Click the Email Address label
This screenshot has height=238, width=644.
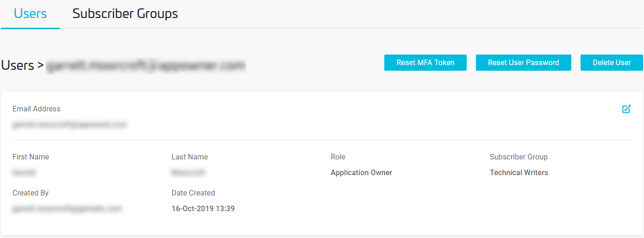(x=37, y=109)
